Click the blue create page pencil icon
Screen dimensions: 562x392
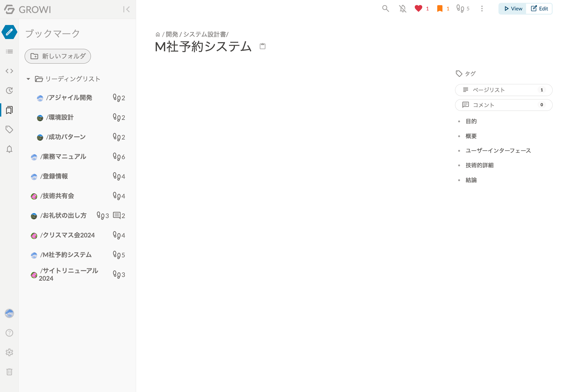click(9, 32)
